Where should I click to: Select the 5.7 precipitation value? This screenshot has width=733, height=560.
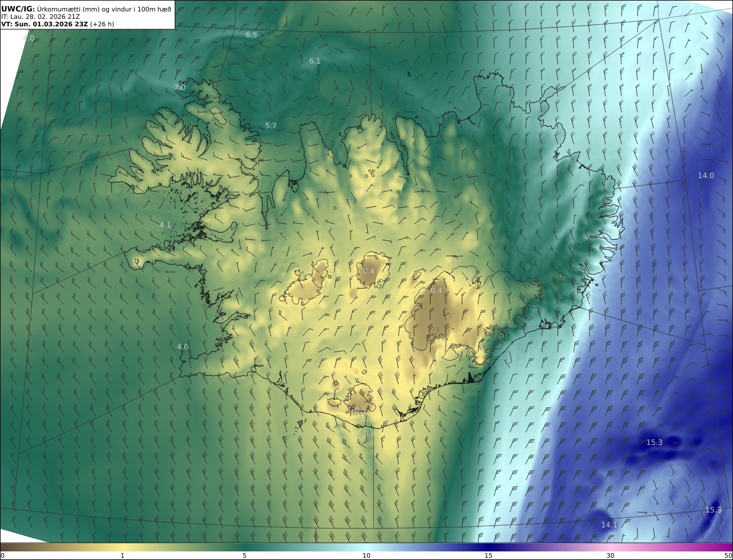pos(271,125)
